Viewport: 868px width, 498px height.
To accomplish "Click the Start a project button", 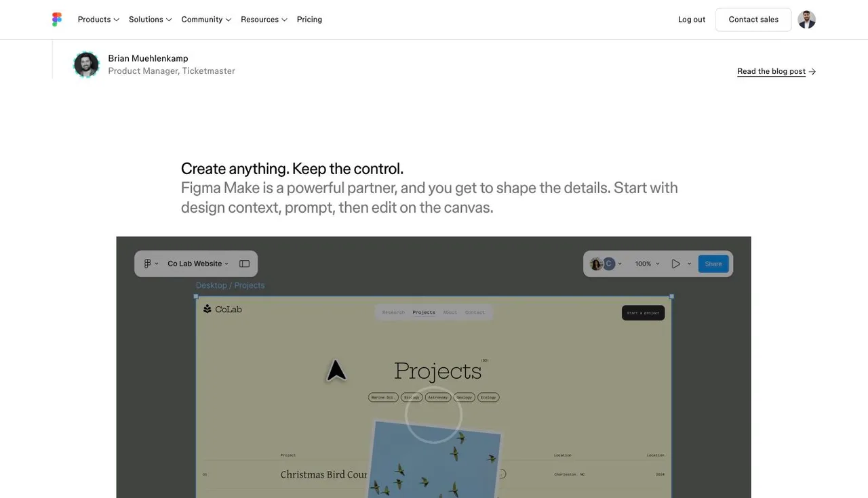I will point(643,313).
